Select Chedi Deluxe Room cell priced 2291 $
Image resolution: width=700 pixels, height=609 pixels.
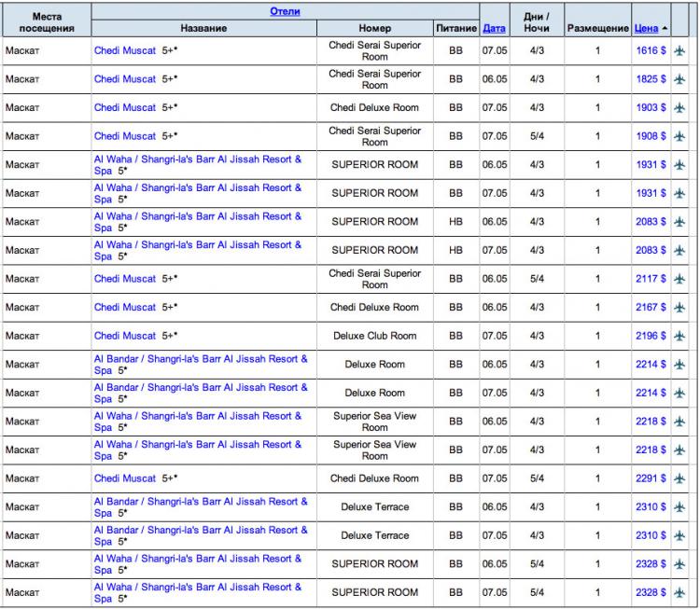pos(374,478)
